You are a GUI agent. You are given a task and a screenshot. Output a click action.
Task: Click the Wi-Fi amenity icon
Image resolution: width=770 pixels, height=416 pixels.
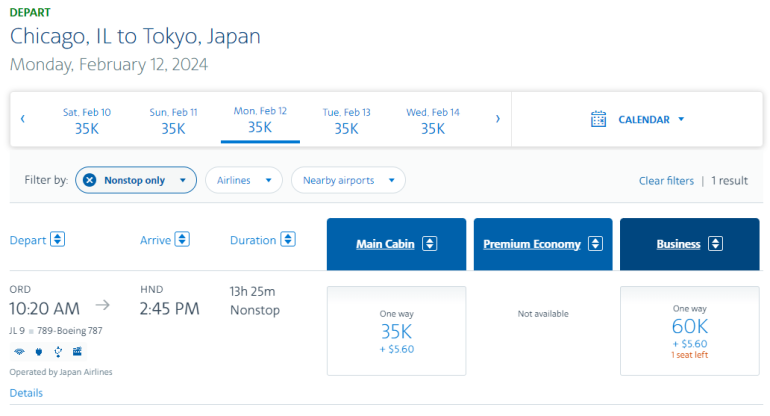[x=18, y=351]
